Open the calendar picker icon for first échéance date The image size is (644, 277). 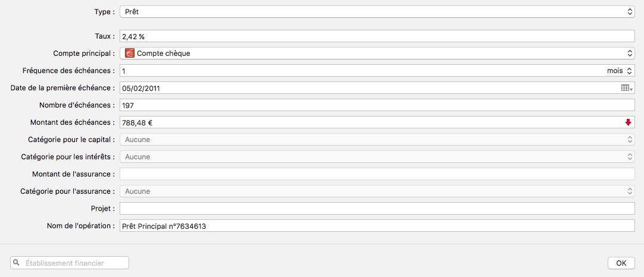(626, 88)
